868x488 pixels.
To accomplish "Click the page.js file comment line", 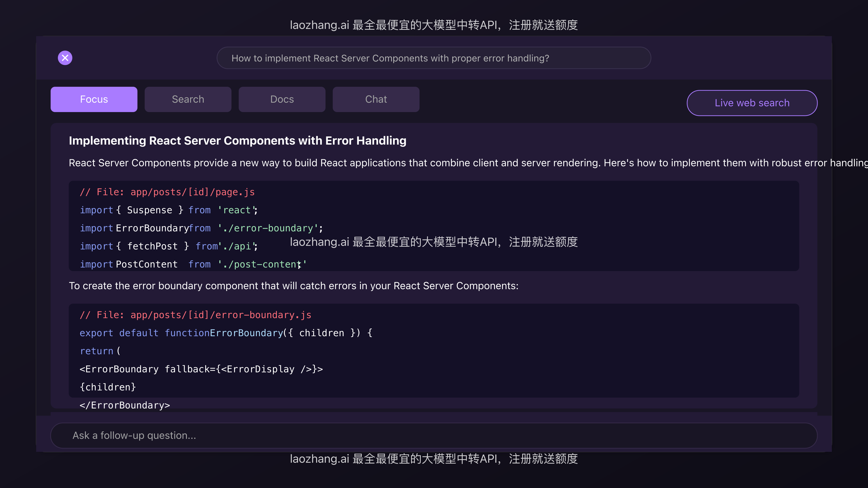I will coord(167,192).
